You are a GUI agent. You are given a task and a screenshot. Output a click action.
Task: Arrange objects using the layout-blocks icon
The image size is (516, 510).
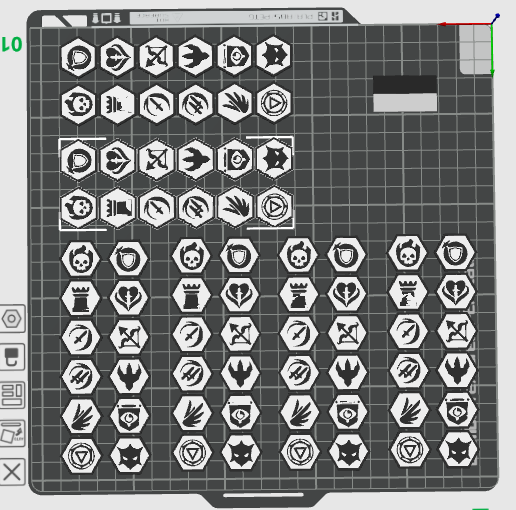pos(12,395)
